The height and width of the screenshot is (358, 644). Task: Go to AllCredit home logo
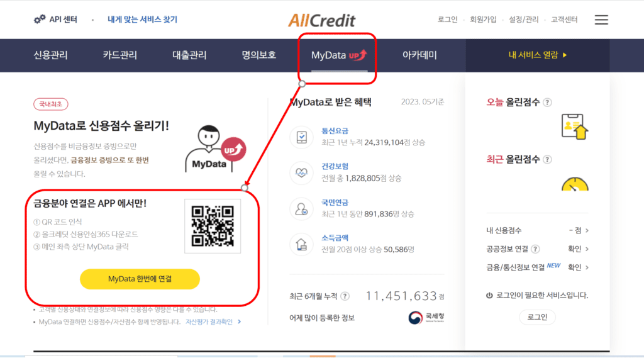[321, 20]
